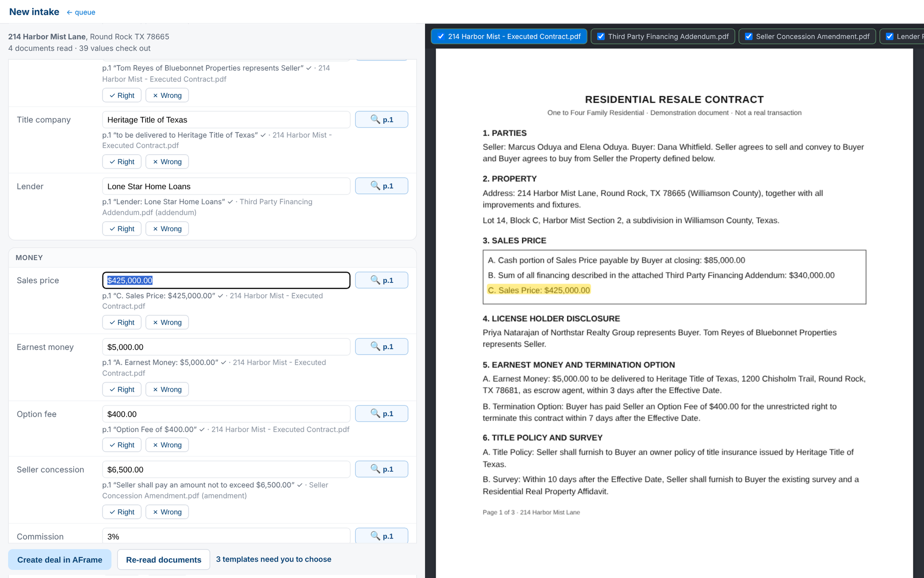The width and height of the screenshot is (924, 578).
Task: Toggle checkbox on Third Party Financing Addendum.pdf
Action: (x=601, y=37)
